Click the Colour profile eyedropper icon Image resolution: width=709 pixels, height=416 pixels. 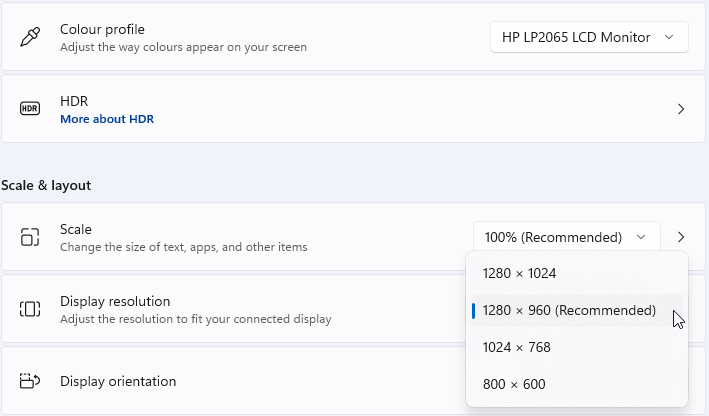30,38
